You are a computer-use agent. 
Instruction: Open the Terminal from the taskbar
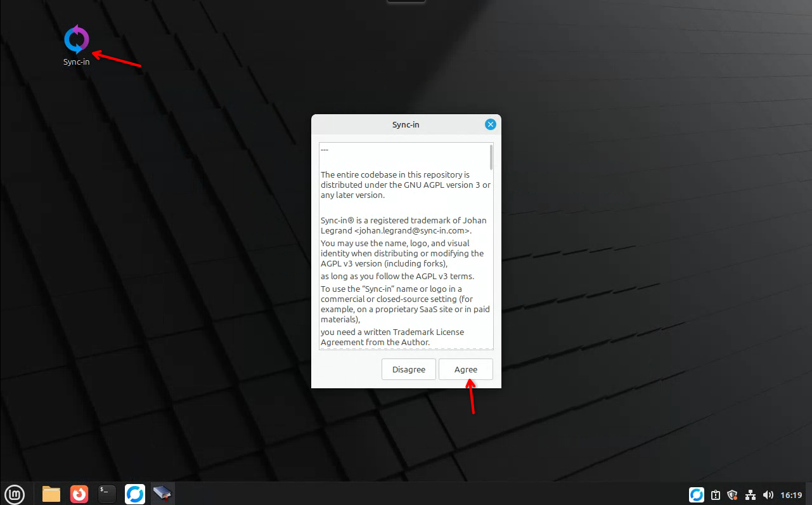coord(107,494)
